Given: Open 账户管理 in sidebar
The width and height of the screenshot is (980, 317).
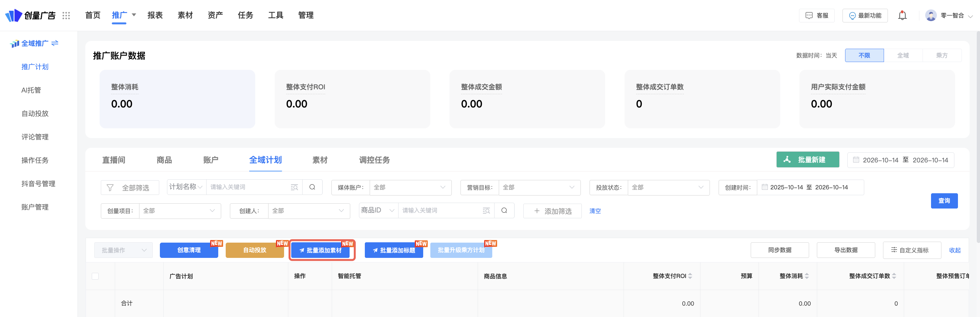Looking at the screenshot, I should [35, 207].
